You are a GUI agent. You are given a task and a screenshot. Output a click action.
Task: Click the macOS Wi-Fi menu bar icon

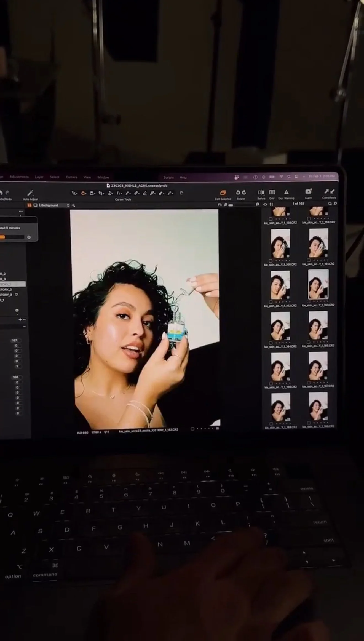click(x=281, y=177)
